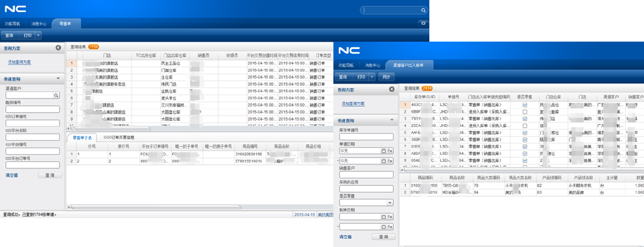Toggle 是否零售 checkbox in row 9
Viewport: 644px width, 247px height.
(x=525, y=160)
